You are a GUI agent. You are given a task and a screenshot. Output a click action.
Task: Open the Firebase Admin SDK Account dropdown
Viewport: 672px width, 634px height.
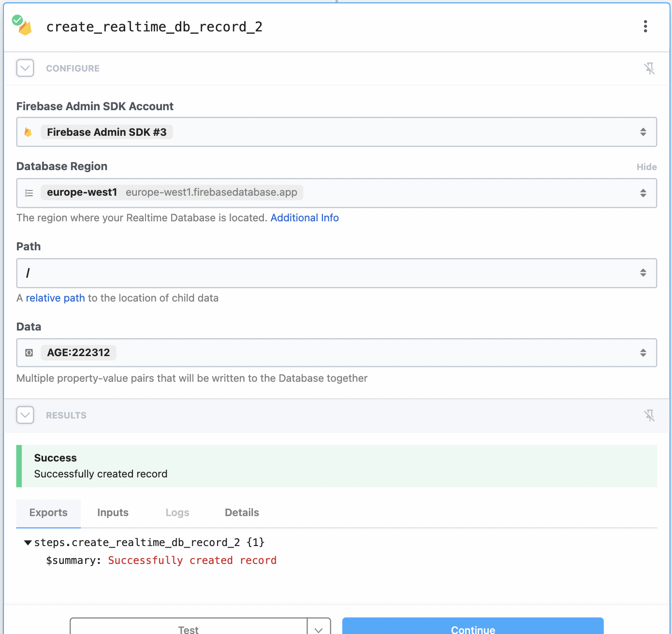[x=643, y=131]
